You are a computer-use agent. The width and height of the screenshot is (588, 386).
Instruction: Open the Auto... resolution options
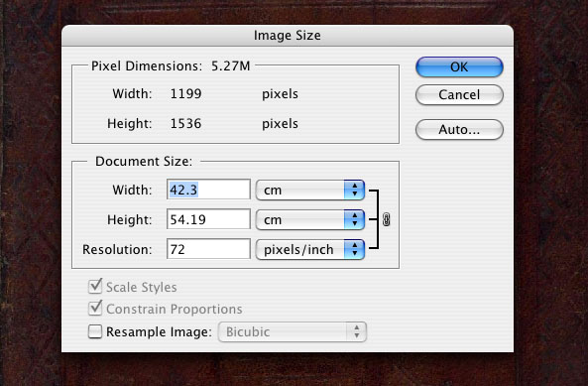pyautogui.click(x=459, y=129)
